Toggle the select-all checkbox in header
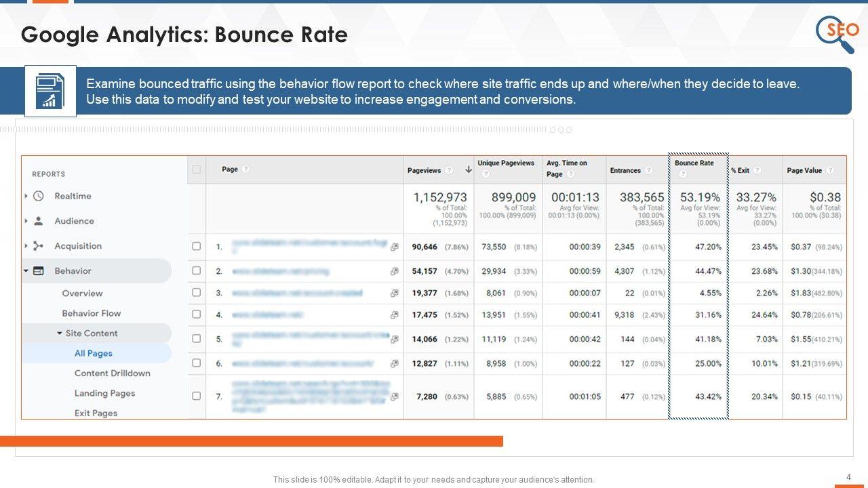 click(197, 169)
